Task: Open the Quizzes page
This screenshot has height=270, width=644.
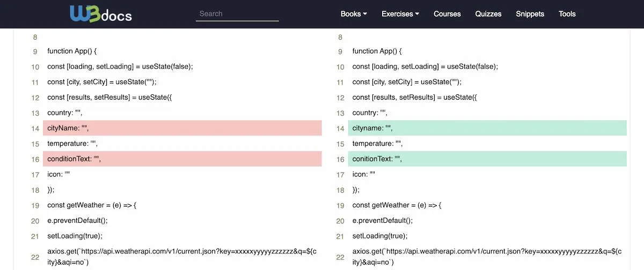Action: click(488, 14)
